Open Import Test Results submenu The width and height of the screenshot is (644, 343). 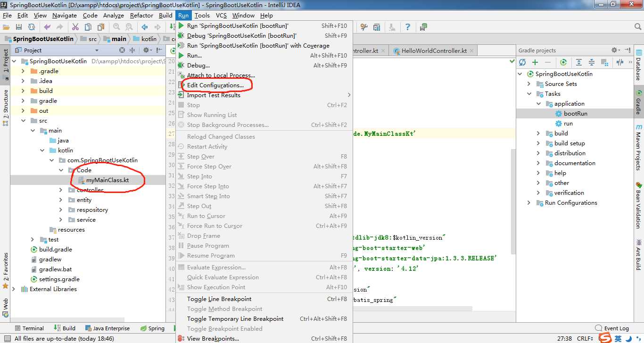click(x=264, y=95)
